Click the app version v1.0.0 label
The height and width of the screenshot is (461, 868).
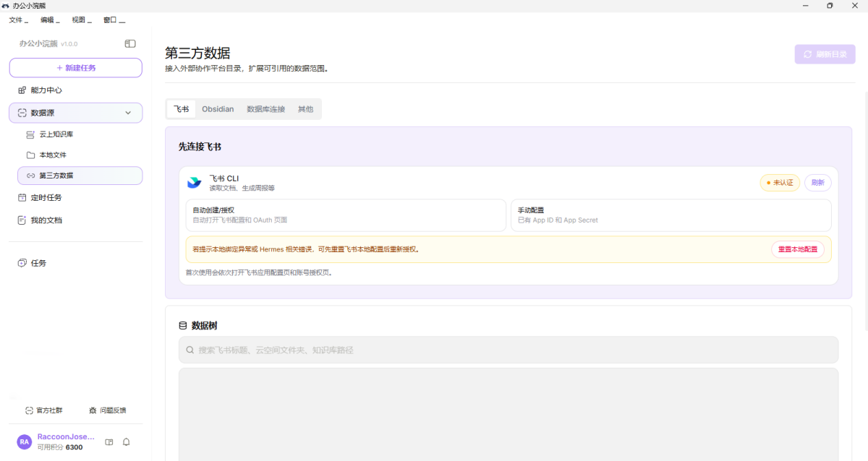(x=69, y=44)
